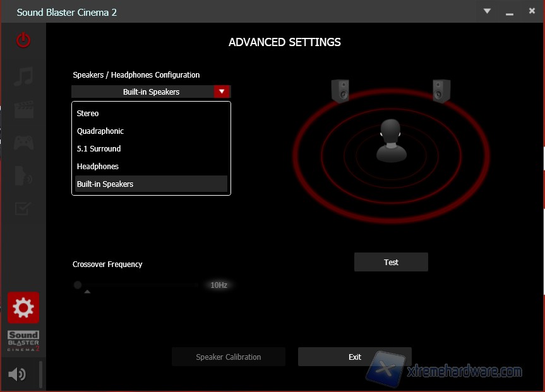Open the title bar dropdown menu arrow
Image resolution: width=545 pixels, height=392 pixels.
point(487,11)
